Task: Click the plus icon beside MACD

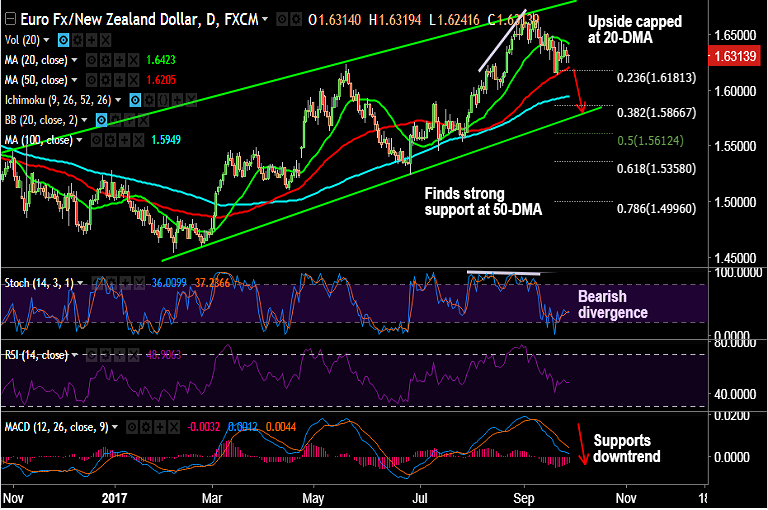Action: (x=160, y=427)
